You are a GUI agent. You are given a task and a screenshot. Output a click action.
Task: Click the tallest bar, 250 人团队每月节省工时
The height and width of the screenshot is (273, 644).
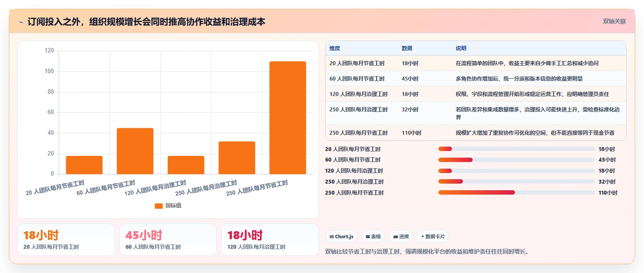(288, 118)
